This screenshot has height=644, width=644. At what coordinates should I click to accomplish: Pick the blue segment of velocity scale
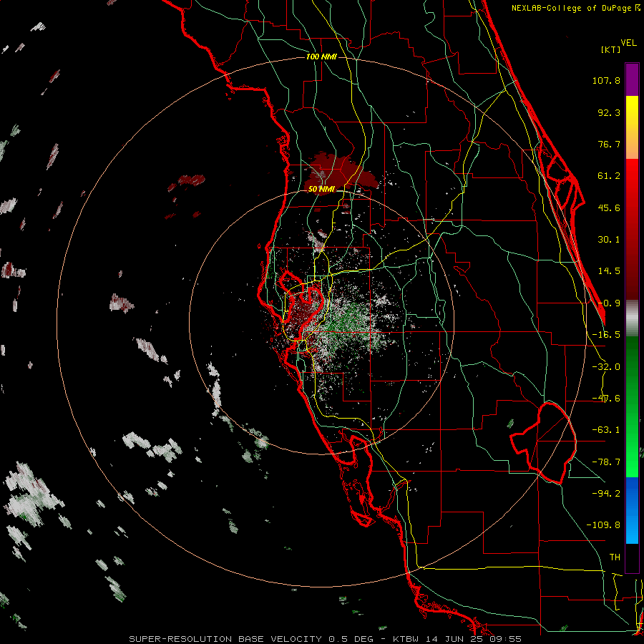pyautogui.click(x=632, y=510)
